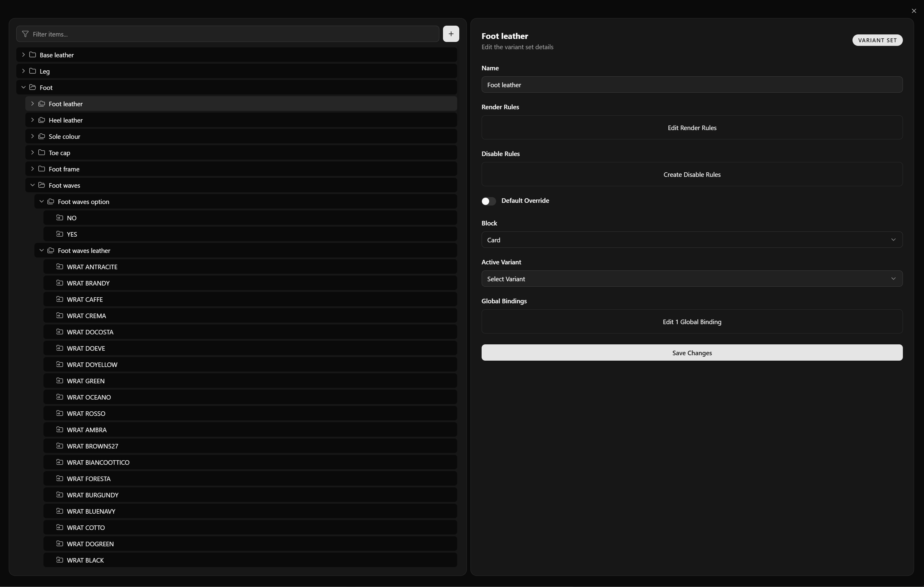Click the plus icon to add an item
Image resolution: width=924 pixels, height=587 pixels.
pos(451,34)
